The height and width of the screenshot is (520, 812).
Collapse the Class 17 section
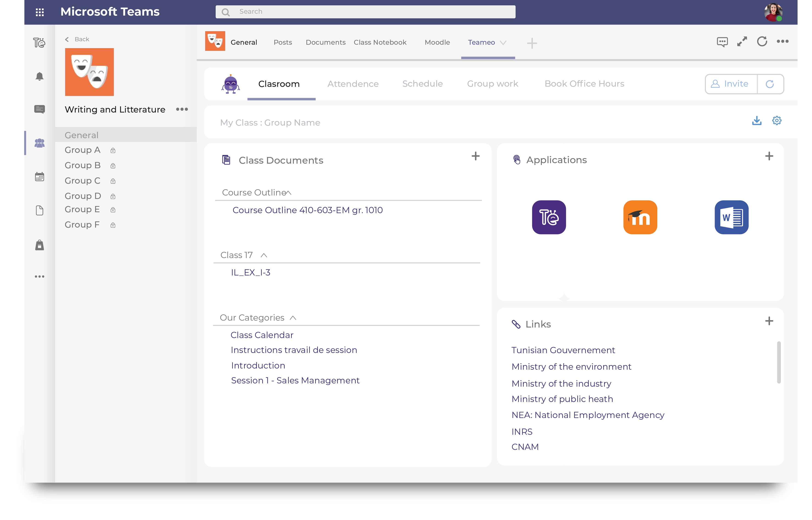pos(264,255)
